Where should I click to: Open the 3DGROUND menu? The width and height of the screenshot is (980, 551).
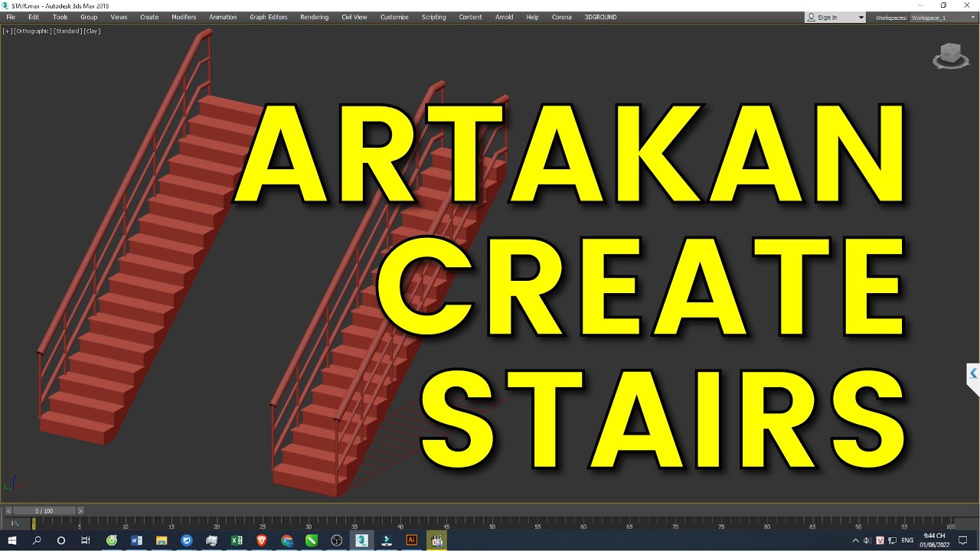point(600,17)
